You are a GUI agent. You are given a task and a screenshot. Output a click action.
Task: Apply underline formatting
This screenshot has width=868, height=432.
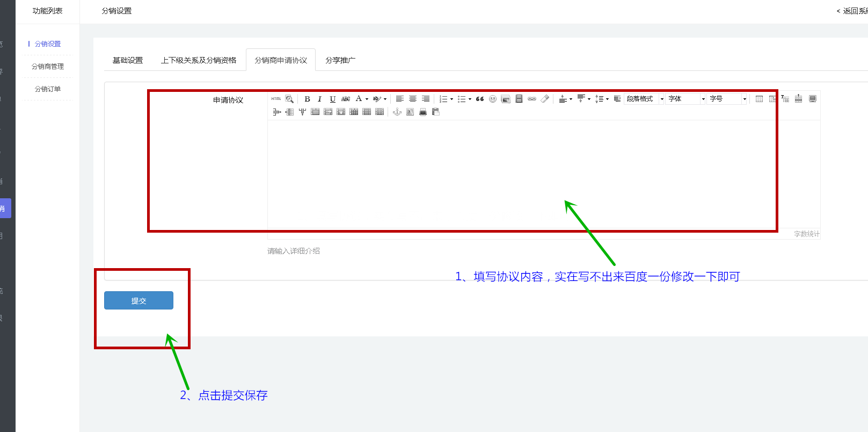pyautogui.click(x=333, y=99)
